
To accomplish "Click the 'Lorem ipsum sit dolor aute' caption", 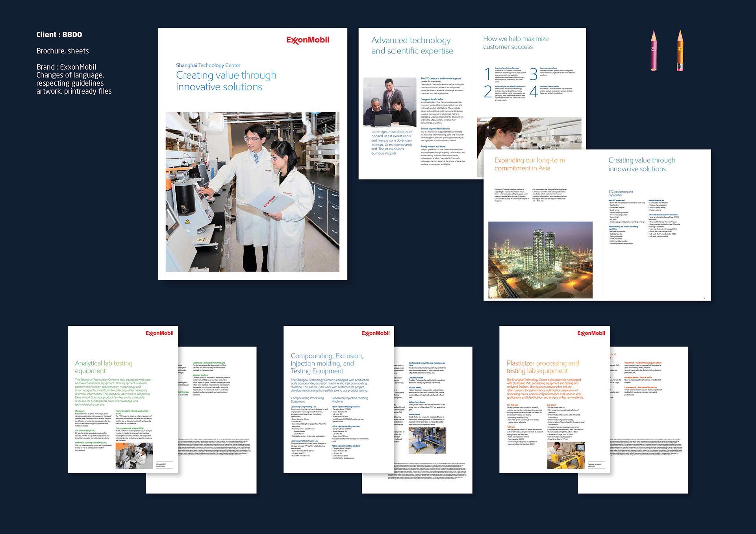I will [392, 142].
